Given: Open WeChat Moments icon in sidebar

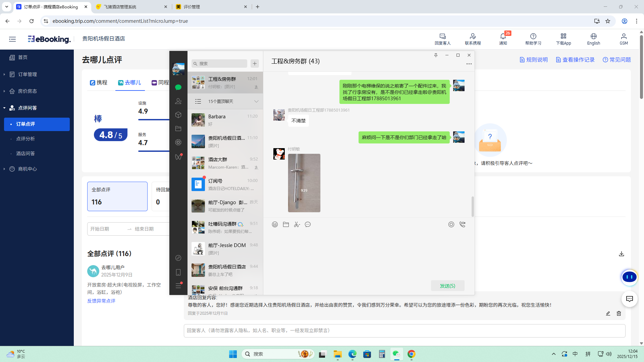Looking at the screenshot, I should pyautogui.click(x=178, y=142).
